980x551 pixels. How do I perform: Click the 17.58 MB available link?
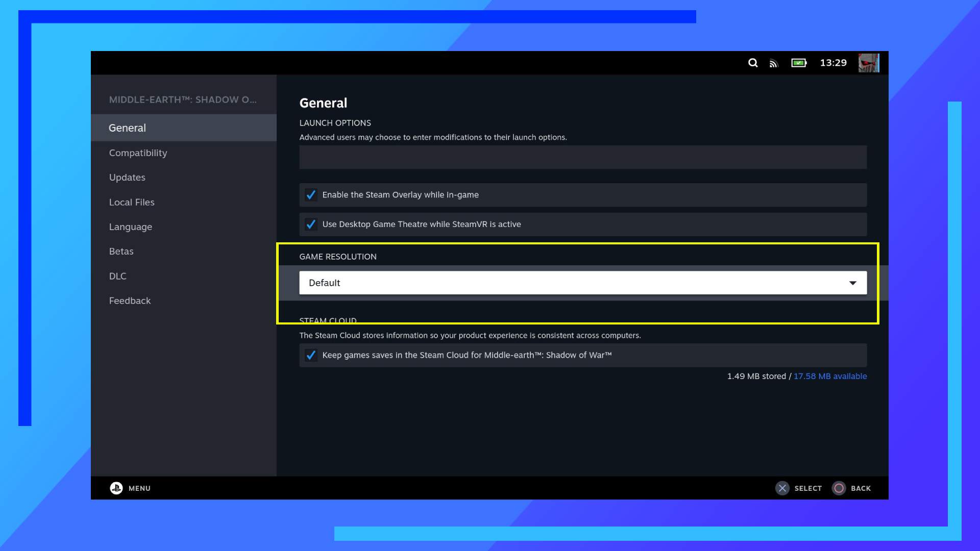(x=830, y=376)
